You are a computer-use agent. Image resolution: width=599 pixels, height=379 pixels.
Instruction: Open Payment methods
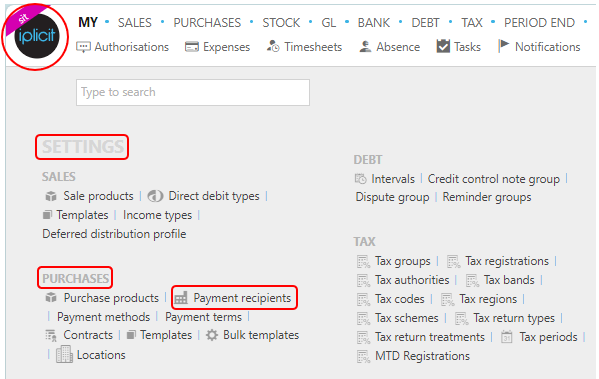tap(104, 317)
